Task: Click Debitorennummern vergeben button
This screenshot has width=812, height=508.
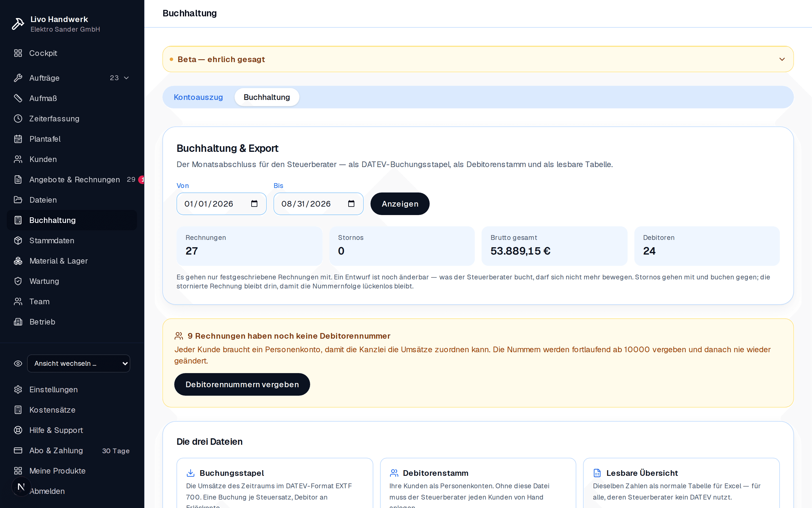Action: point(242,384)
